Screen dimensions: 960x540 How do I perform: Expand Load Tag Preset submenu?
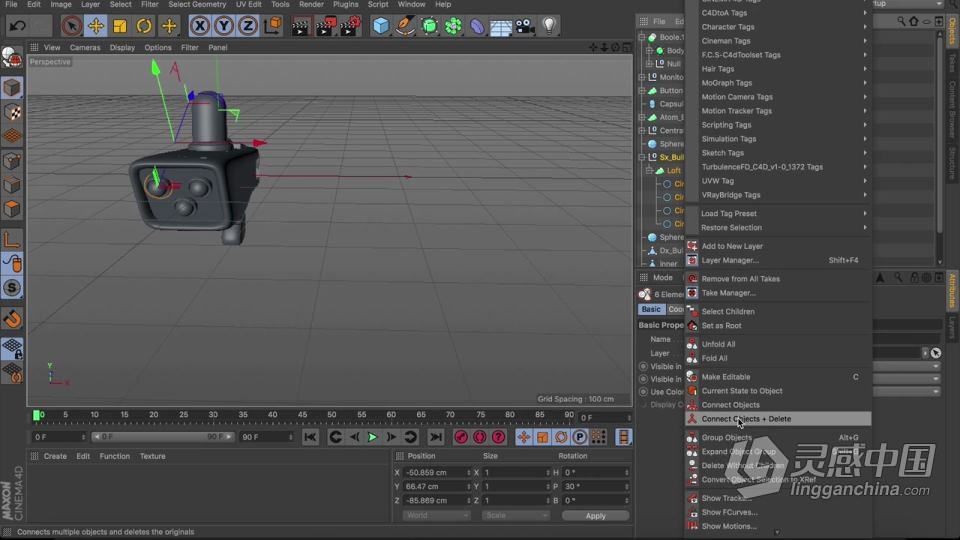point(779,214)
